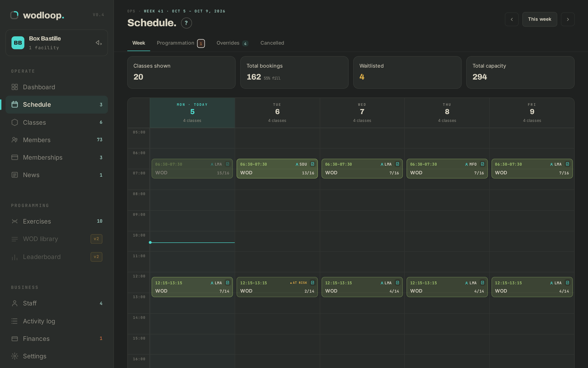Click the Total capacity 294 card
The image size is (588, 368).
[x=520, y=72]
